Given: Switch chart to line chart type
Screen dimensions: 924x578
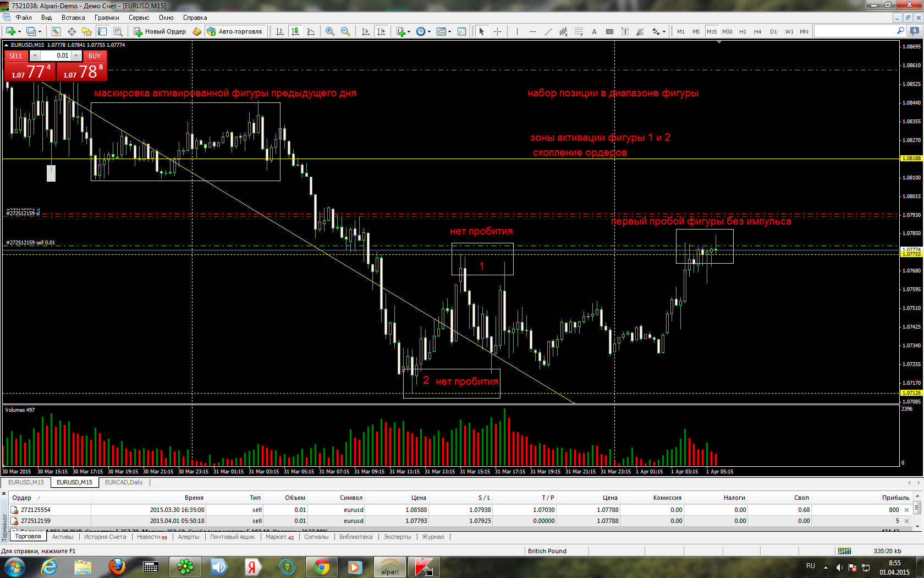Looking at the screenshot, I should 311,31.
